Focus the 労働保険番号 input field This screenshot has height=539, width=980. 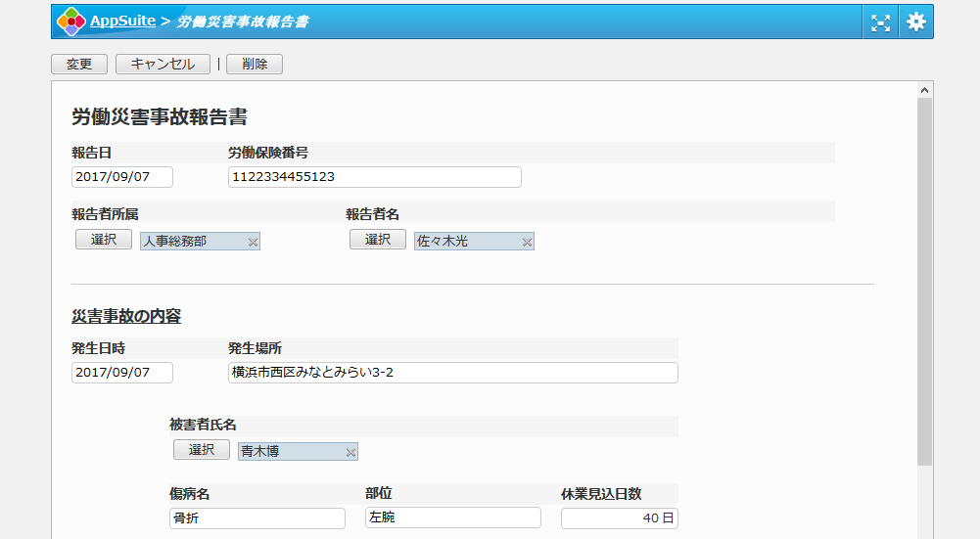tap(374, 177)
